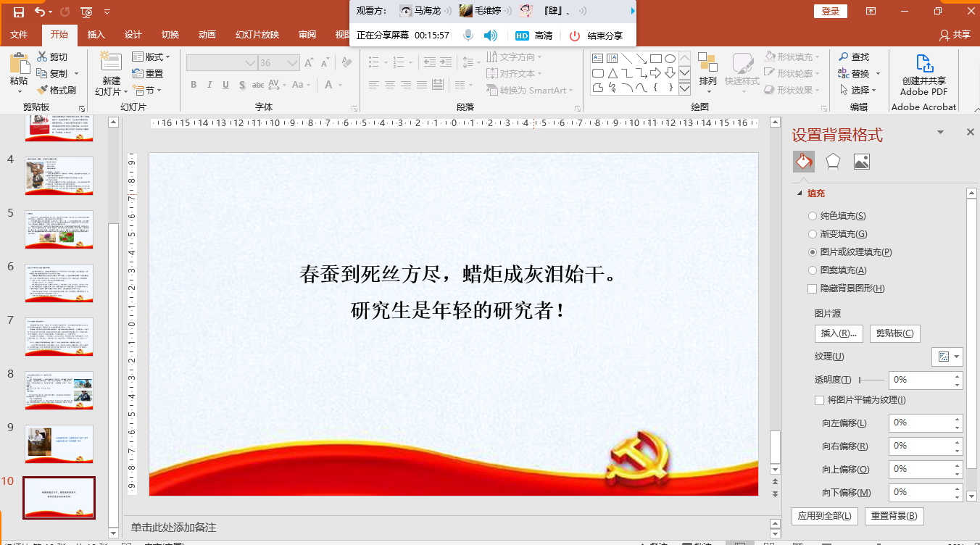Open the Texture (纹理) dropdown
Image resolution: width=980 pixels, height=545 pixels.
[947, 357]
